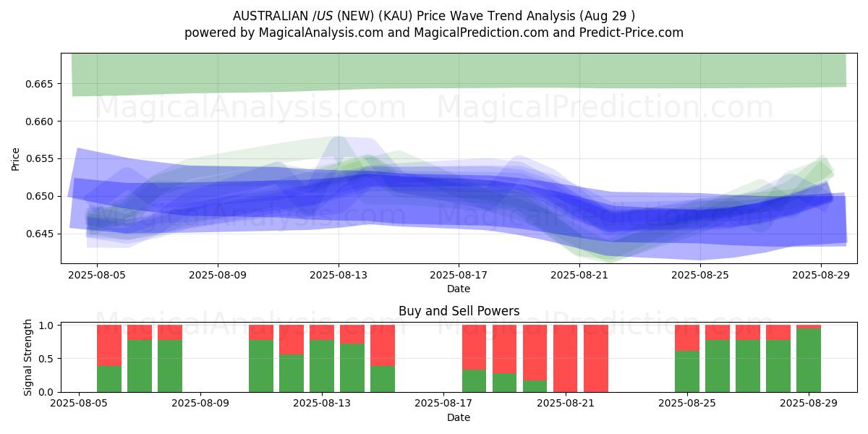The height and width of the screenshot is (434, 868).
Task: Click the 0.5 signal strength tick label
Action: coord(46,359)
